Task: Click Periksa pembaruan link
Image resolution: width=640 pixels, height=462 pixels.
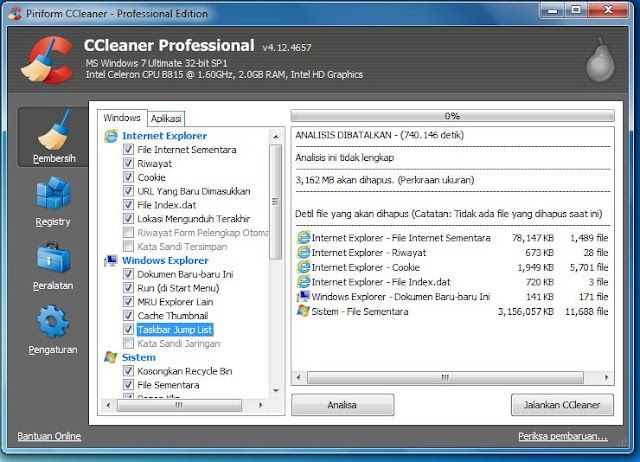Action: [563, 436]
